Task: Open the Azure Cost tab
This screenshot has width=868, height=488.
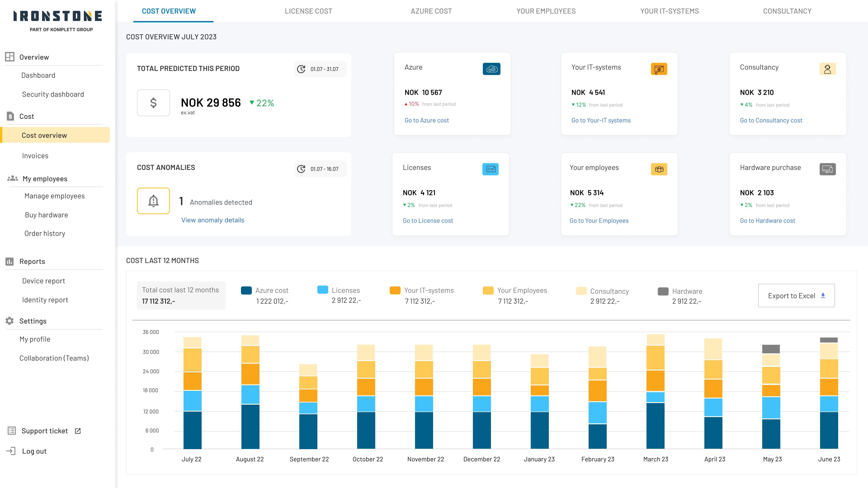Action: tap(431, 11)
